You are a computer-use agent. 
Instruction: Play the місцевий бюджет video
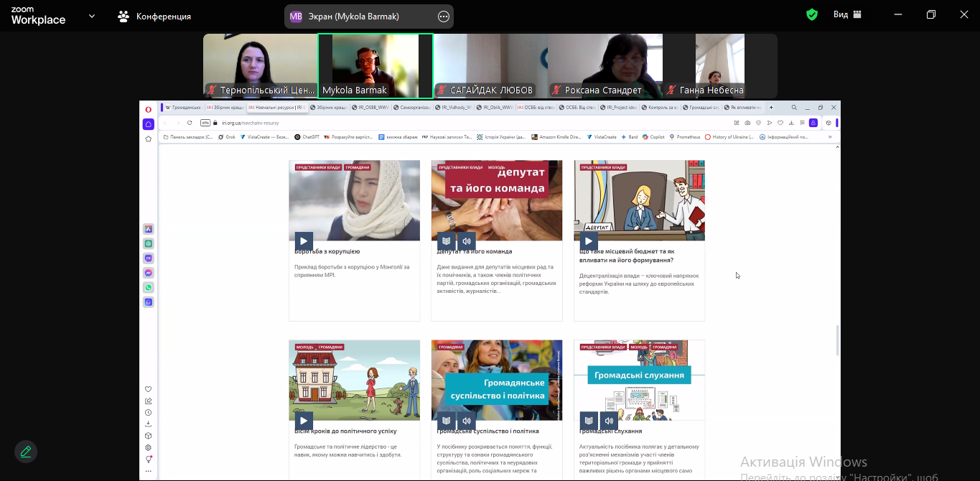tap(589, 241)
